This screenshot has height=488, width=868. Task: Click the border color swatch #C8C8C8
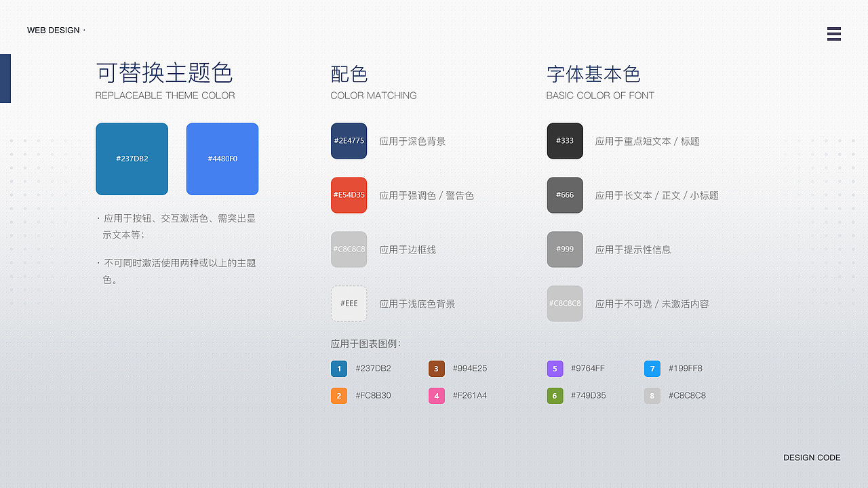pyautogui.click(x=349, y=249)
